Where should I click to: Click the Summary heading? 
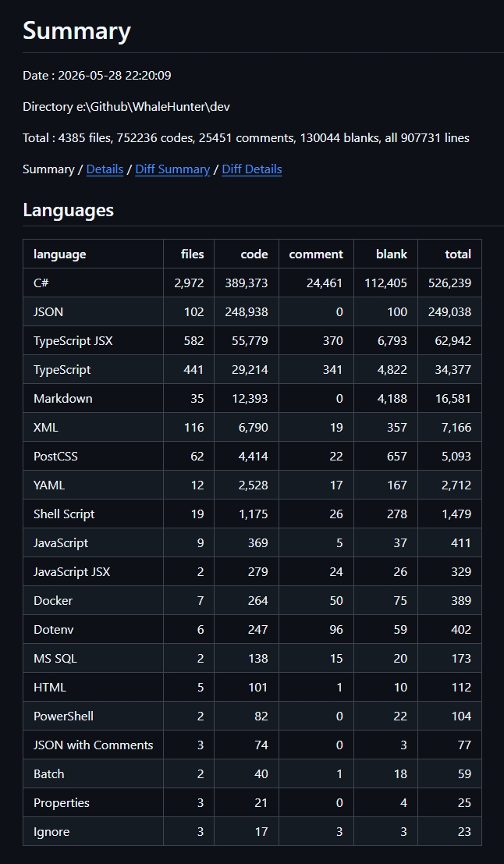pos(76,31)
